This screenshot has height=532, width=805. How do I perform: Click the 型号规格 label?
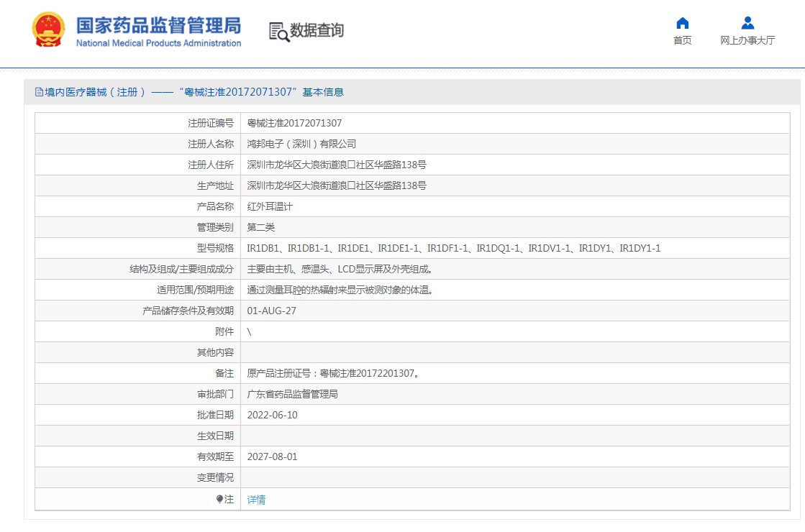(215, 248)
